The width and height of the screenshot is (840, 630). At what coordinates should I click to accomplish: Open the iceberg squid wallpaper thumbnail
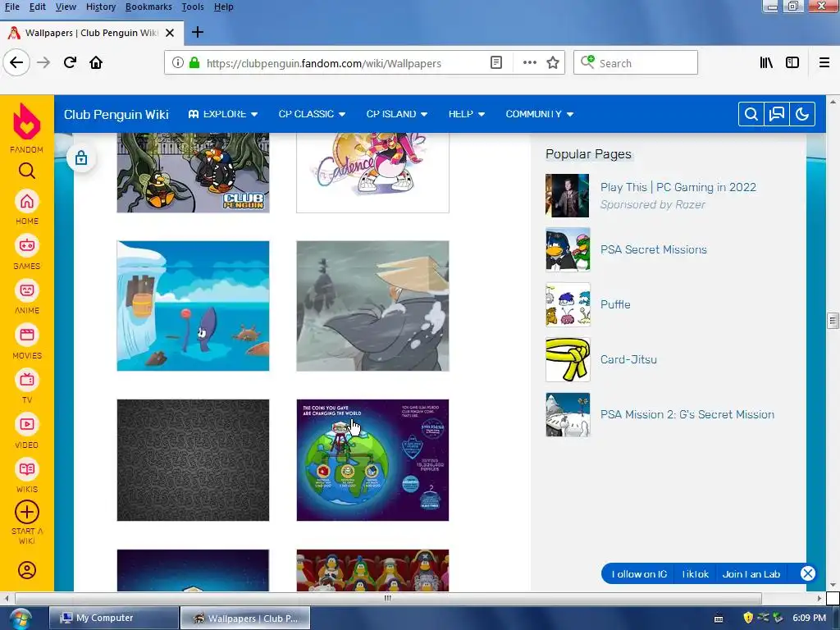pyautogui.click(x=193, y=306)
